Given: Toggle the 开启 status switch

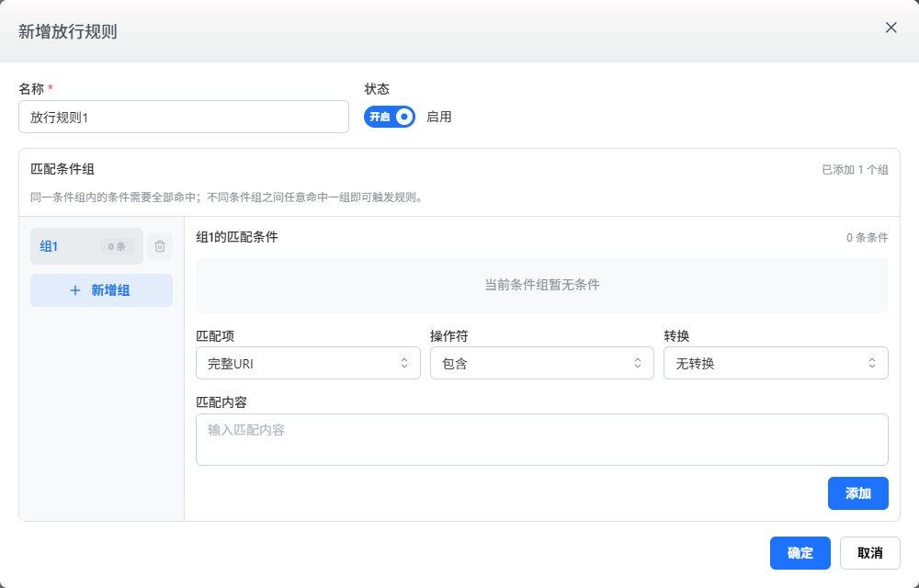Looking at the screenshot, I should click(390, 117).
